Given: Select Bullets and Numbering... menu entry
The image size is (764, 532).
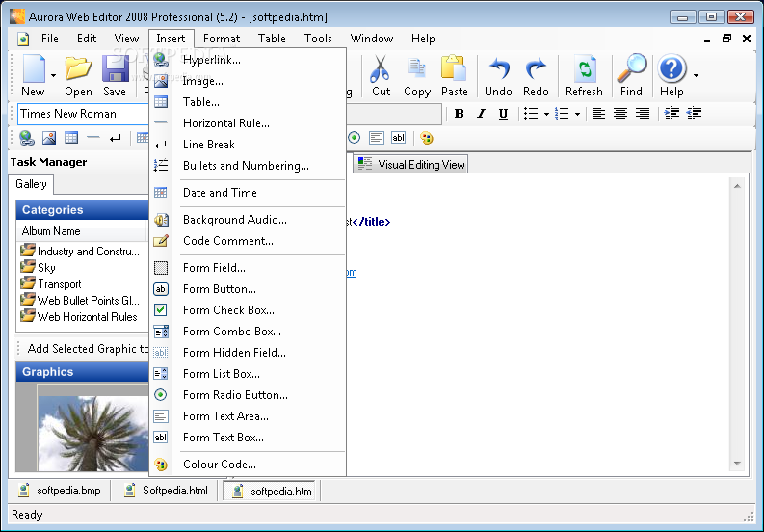Looking at the screenshot, I should coord(248,166).
